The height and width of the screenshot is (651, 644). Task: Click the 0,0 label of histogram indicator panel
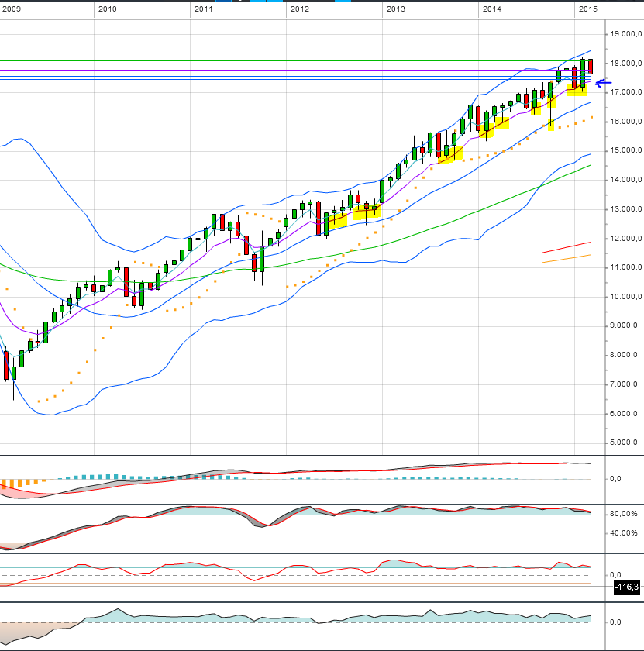(615, 479)
